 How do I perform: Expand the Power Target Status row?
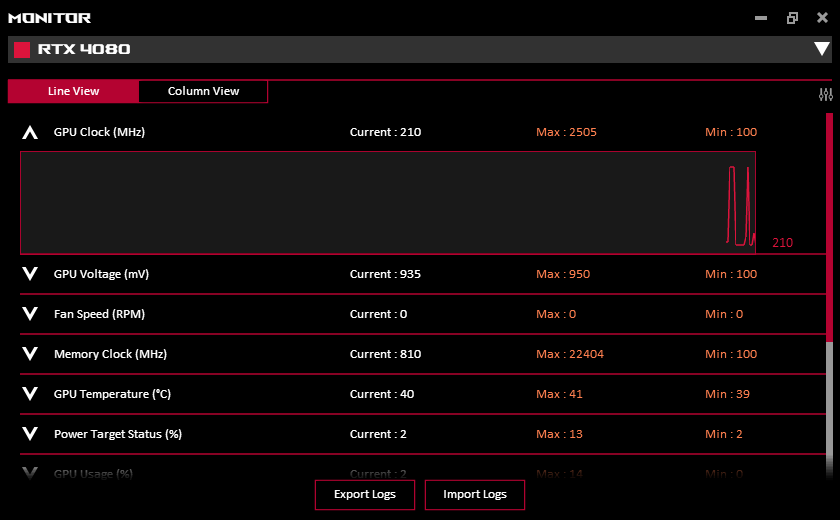(x=30, y=434)
